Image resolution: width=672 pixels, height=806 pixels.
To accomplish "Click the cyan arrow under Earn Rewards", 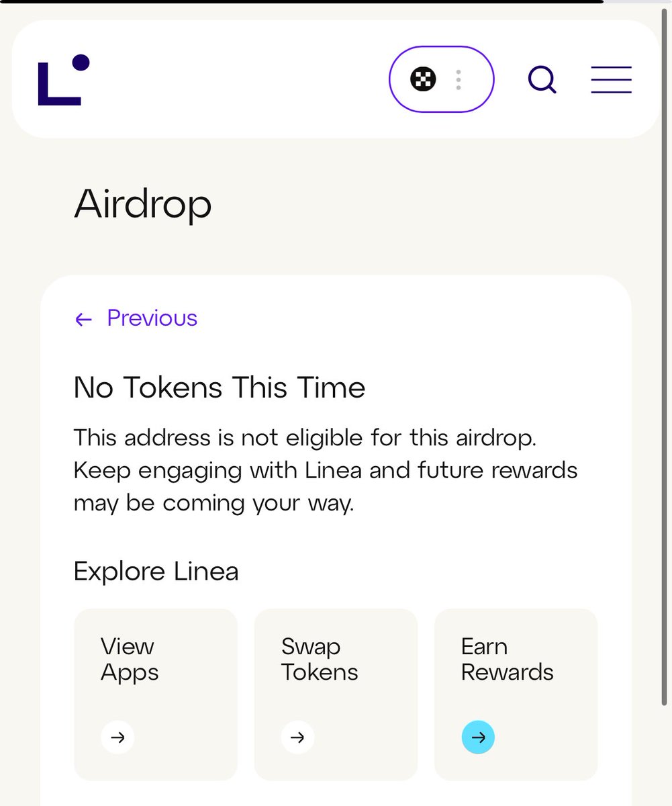I will (478, 737).
